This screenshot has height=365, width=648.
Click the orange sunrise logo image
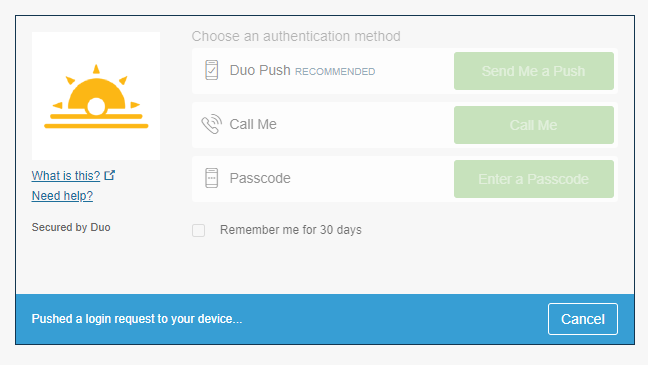96,96
